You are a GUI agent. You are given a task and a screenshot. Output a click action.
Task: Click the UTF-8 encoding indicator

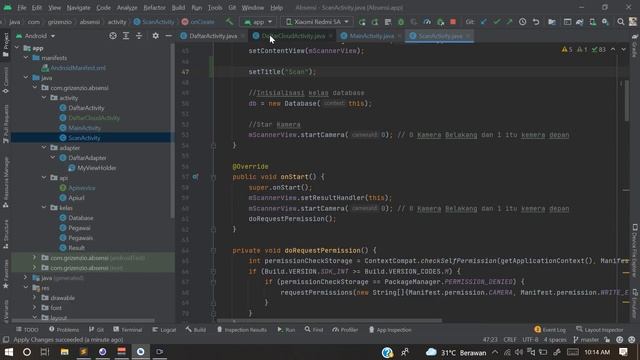(530, 340)
